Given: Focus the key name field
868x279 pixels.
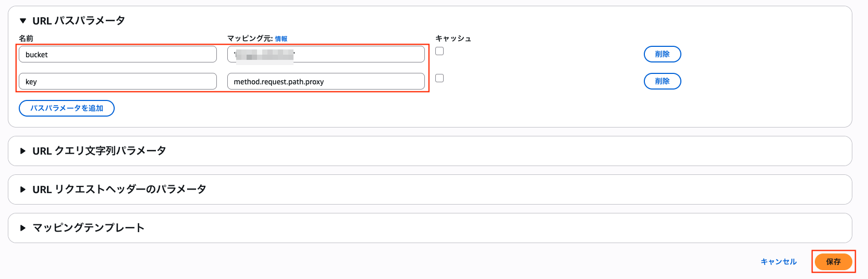Looking at the screenshot, I should [118, 81].
